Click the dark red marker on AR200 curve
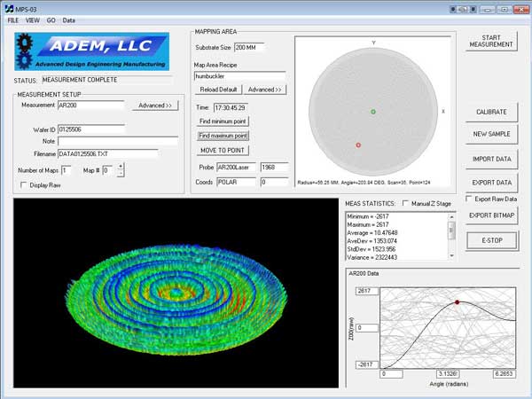Screen dimensions: 532x399 tap(457, 302)
